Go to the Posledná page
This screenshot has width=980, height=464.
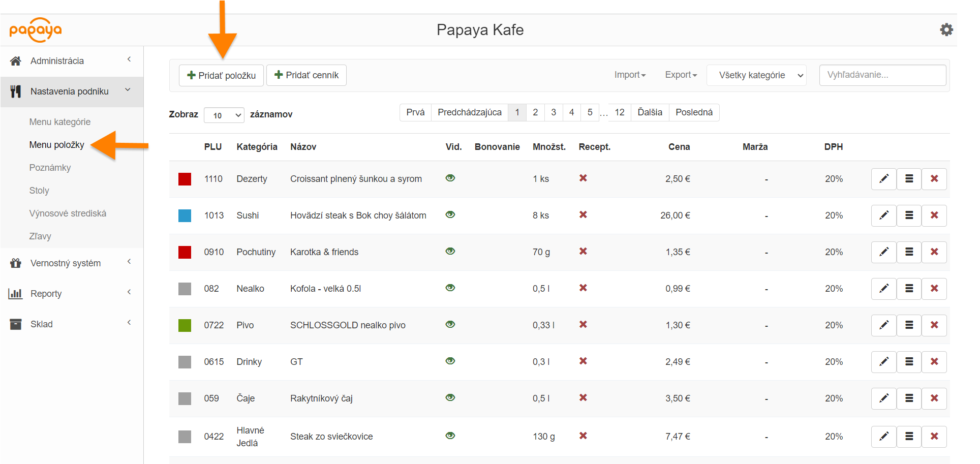(694, 112)
